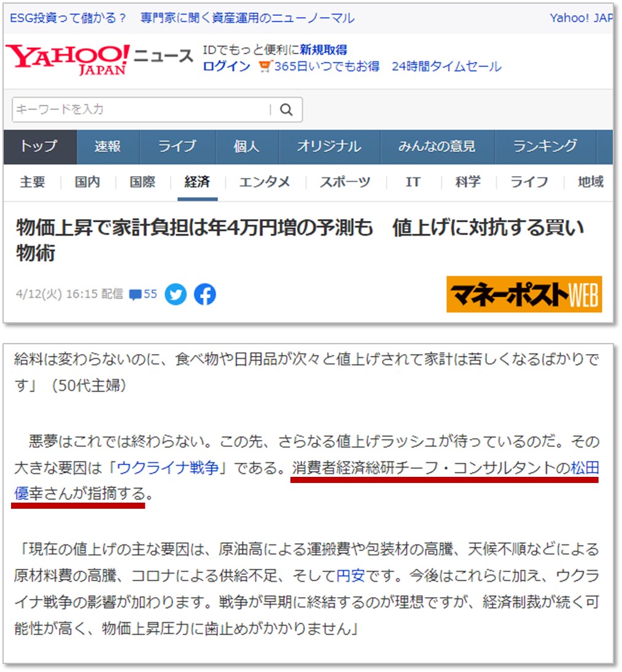Click the Yahoo! JAPAN logo
622x672 pixels.
[68, 59]
